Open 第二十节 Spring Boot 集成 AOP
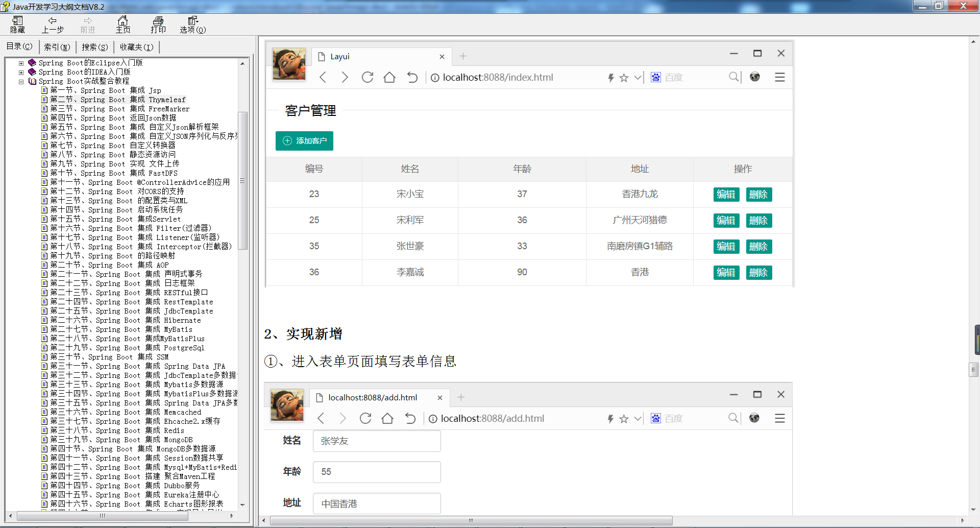Screen dimensions: 980x528 109,265
